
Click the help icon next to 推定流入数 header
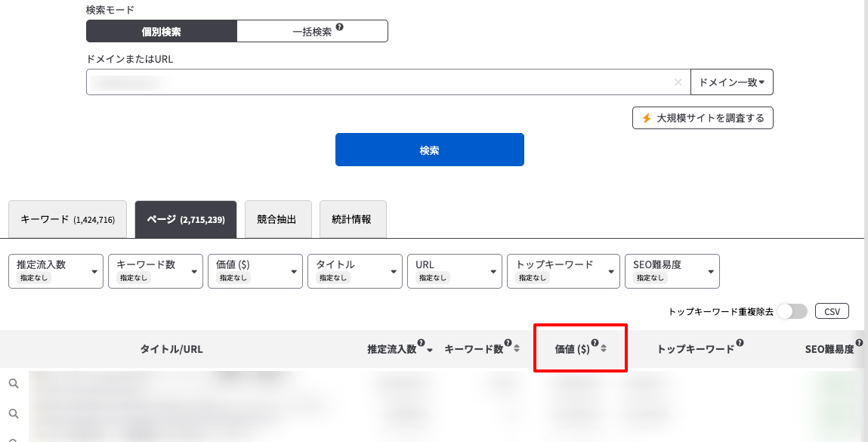(x=421, y=343)
